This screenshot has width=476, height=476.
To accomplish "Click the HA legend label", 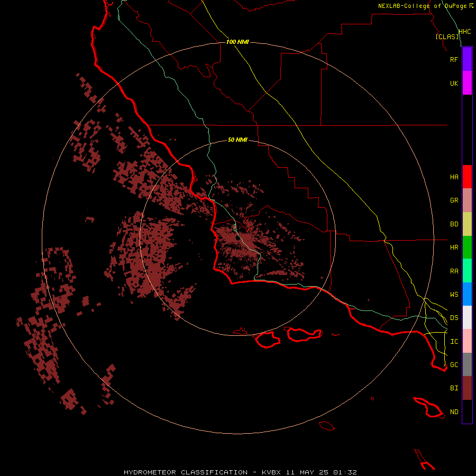I will [454, 177].
